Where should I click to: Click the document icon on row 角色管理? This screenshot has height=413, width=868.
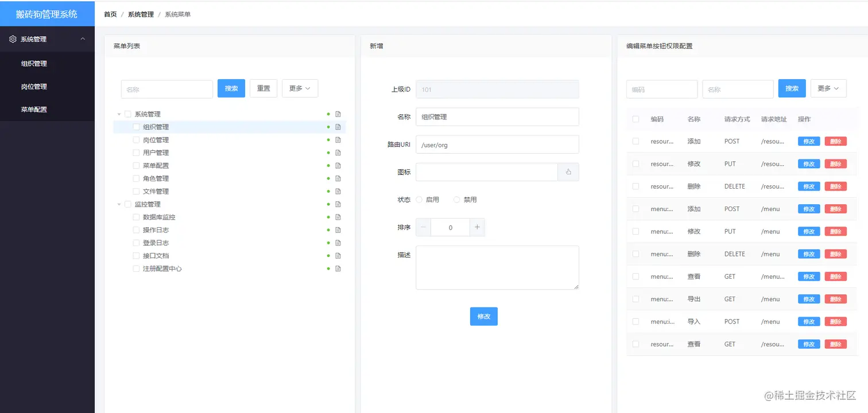338,178
